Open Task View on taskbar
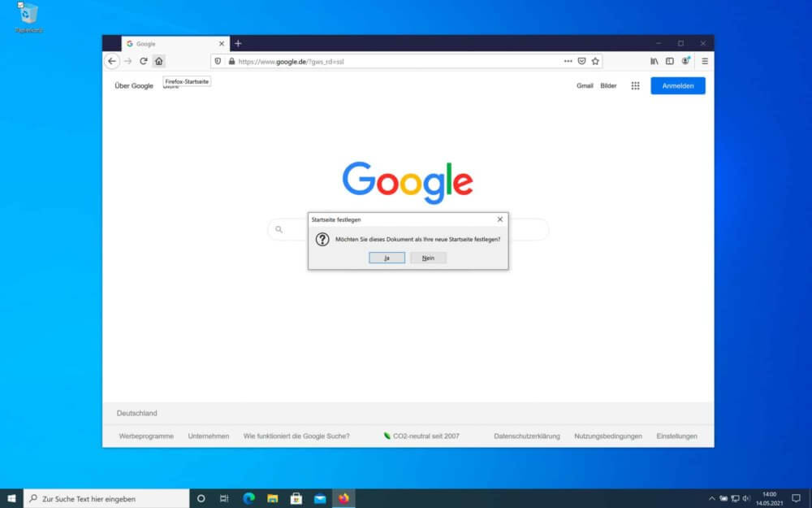The height and width of the screenshot is (508, 812). click(x=224, y=498)
